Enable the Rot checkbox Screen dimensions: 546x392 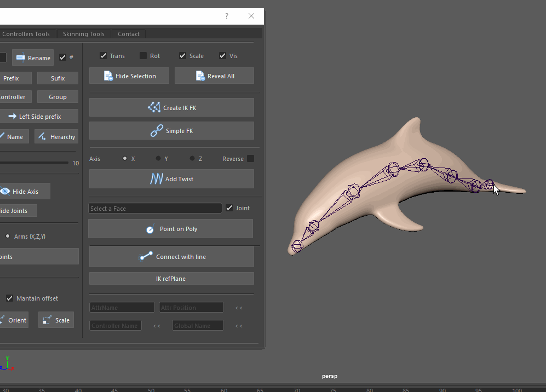(x=143, y=56)
